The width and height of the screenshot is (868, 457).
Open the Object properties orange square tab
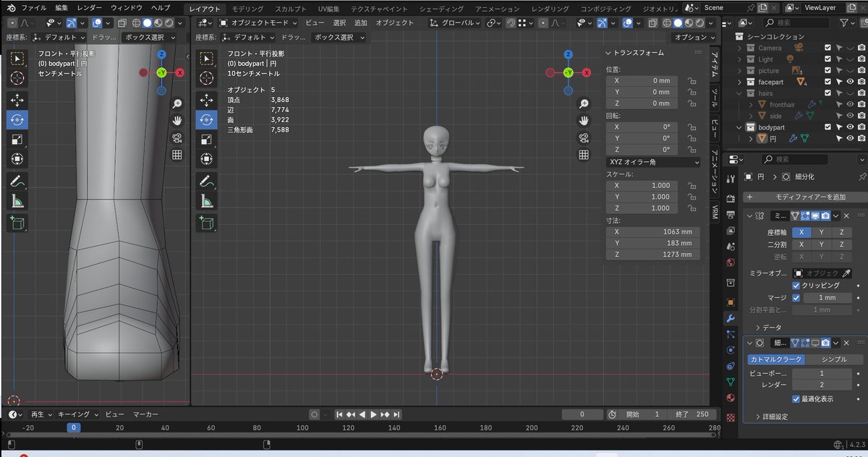point(731,302)
